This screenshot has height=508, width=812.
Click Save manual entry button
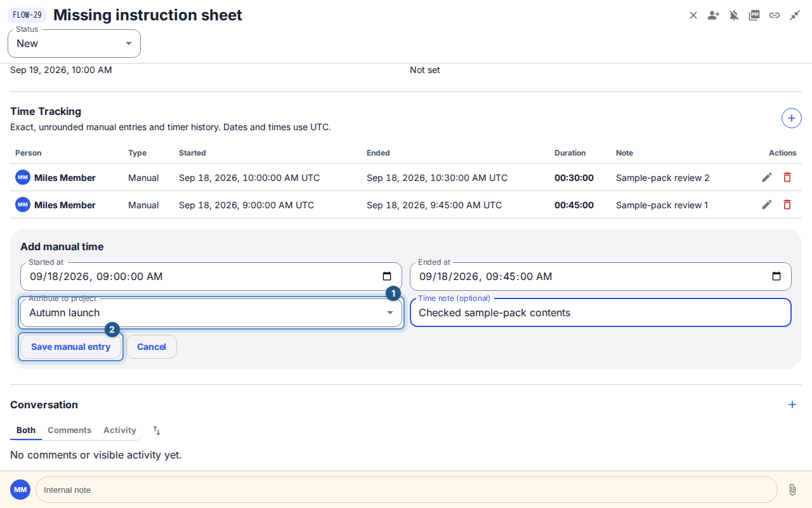point(70,347)
